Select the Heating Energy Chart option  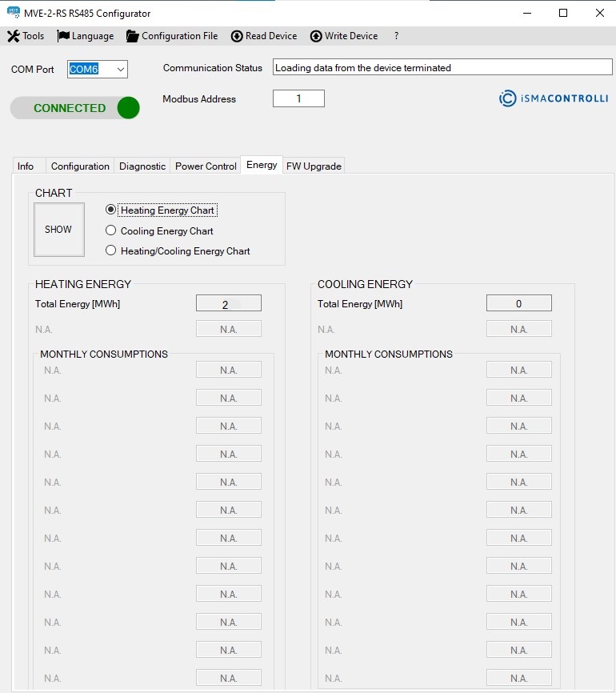click(111, 210)
